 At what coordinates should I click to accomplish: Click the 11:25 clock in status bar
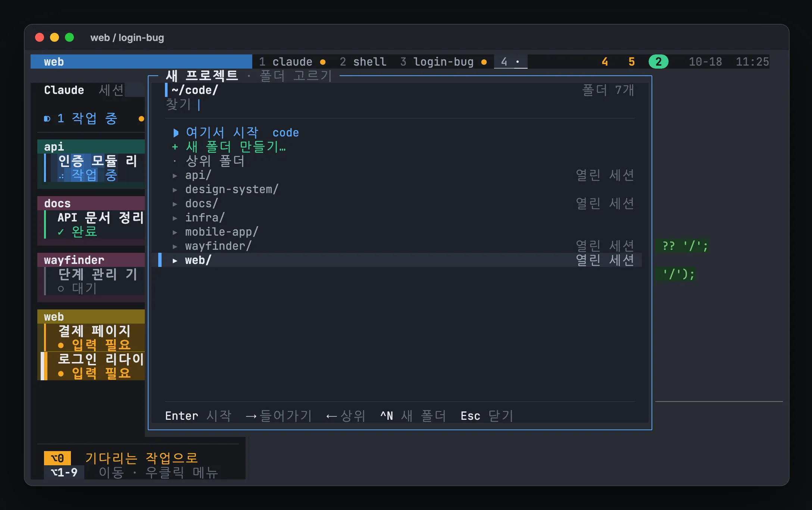[x=752, y=62]
